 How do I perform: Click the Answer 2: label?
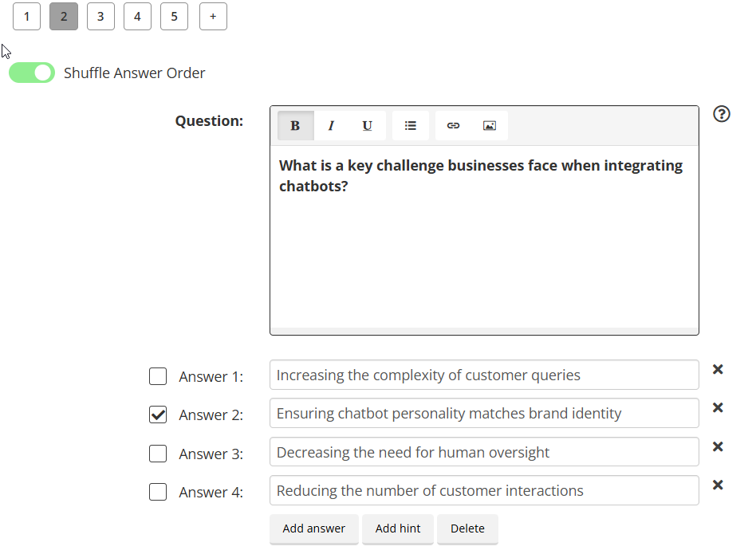point(211,415)
